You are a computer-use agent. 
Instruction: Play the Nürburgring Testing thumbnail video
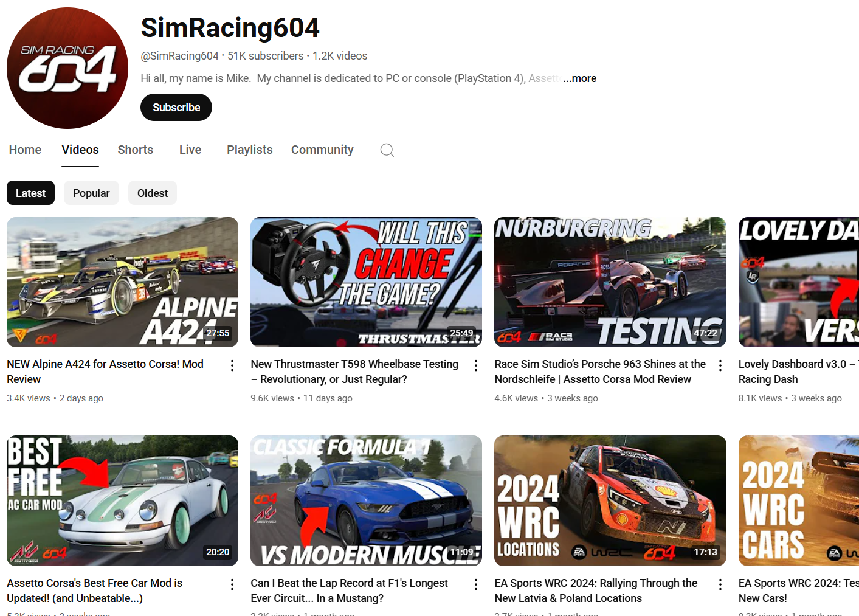610,282
